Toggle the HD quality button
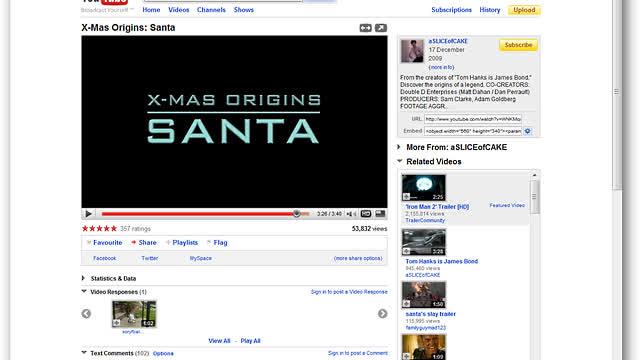This screenshot has width=640, height=360. coord(366,213)
